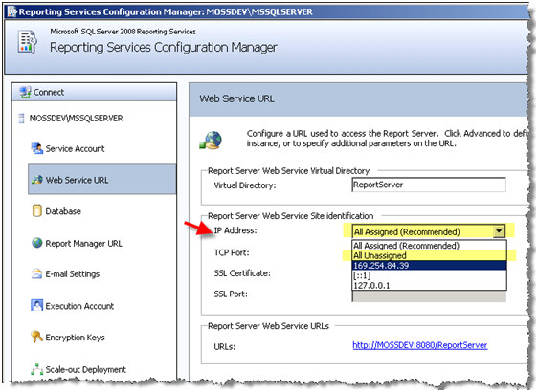
Task: Click the Database cylinder icon
Action: [x=36, y=210]
